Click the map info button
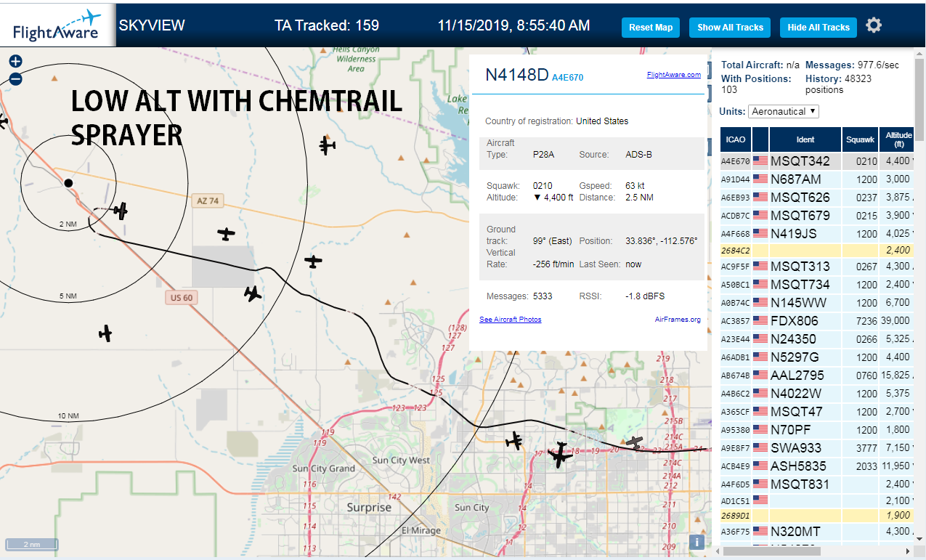This screenshot has height=560, width=926. pyautogui.click(x=696, y=542)
